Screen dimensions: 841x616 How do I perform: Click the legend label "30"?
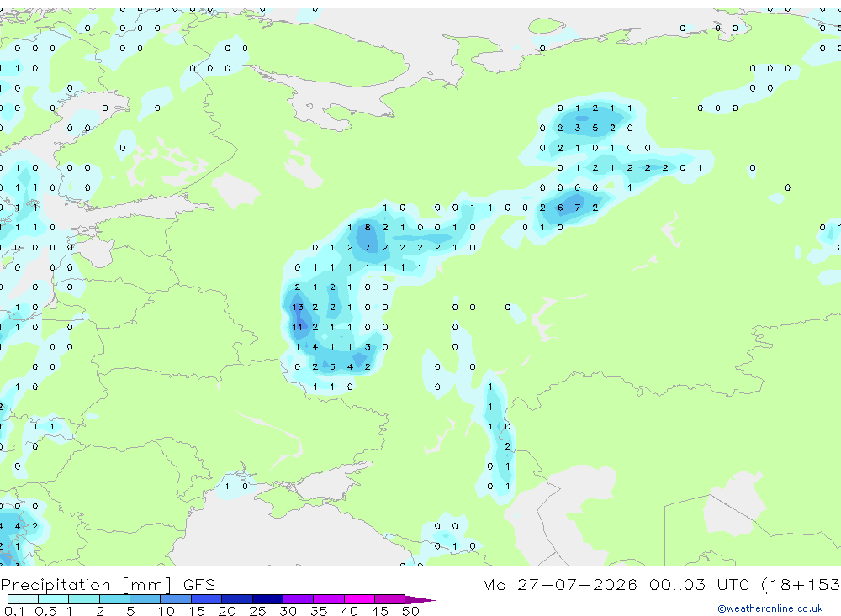pyautogui.click(x=288, y=611)
